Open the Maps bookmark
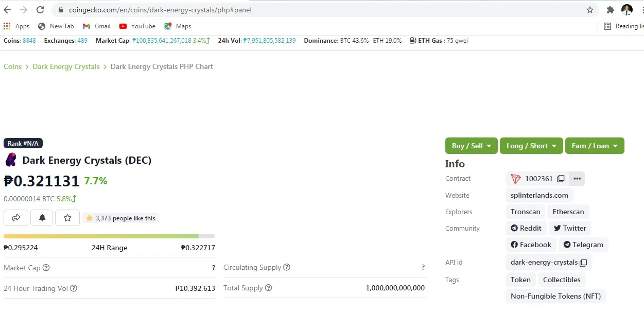The height and width of the screenshot is (312, 644). 178,26
